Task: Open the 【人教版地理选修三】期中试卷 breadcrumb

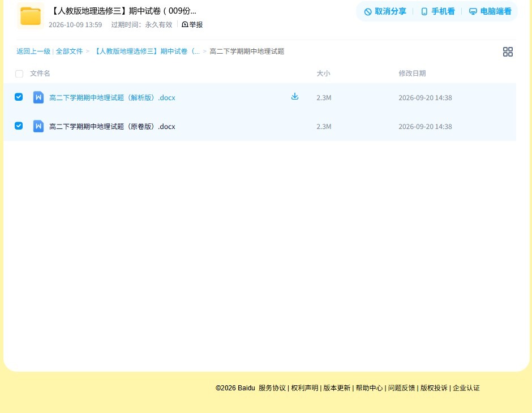Action: click(x=146, y=51)
